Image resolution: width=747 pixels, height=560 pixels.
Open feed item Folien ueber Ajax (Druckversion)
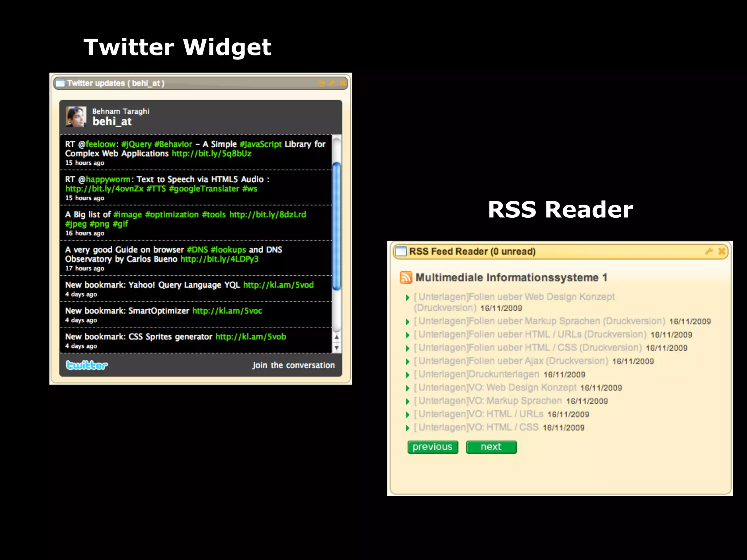511,361
